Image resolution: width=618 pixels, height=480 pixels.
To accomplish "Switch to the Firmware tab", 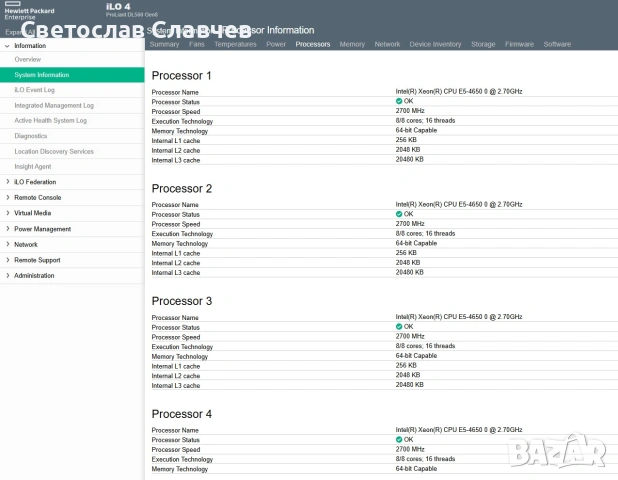I will tap(519, 44).
